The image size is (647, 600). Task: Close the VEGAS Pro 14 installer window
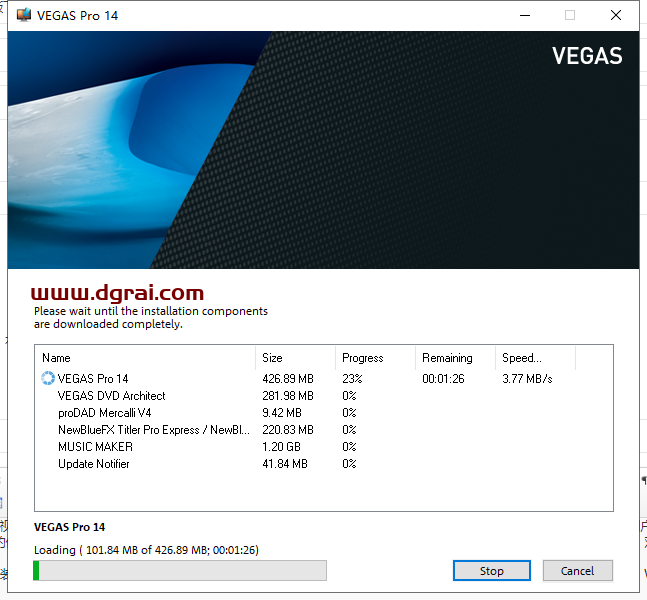point(616,15)
